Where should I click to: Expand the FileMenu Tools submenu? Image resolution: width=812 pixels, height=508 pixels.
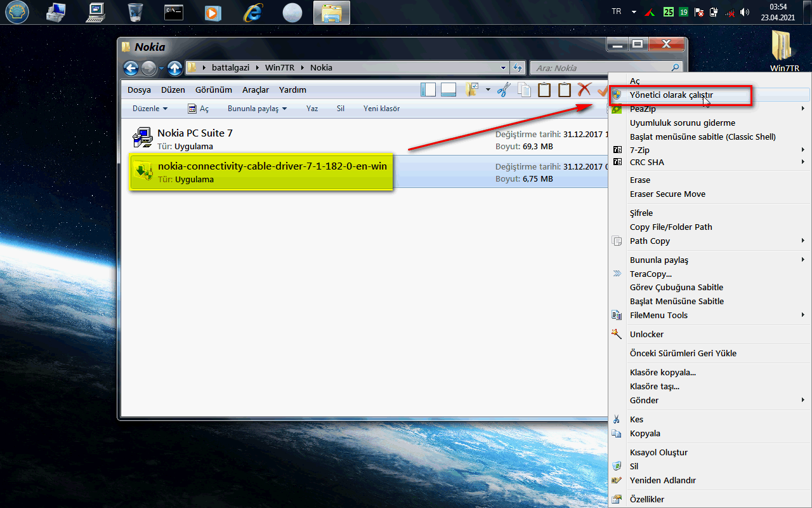[x=709, y=315]
